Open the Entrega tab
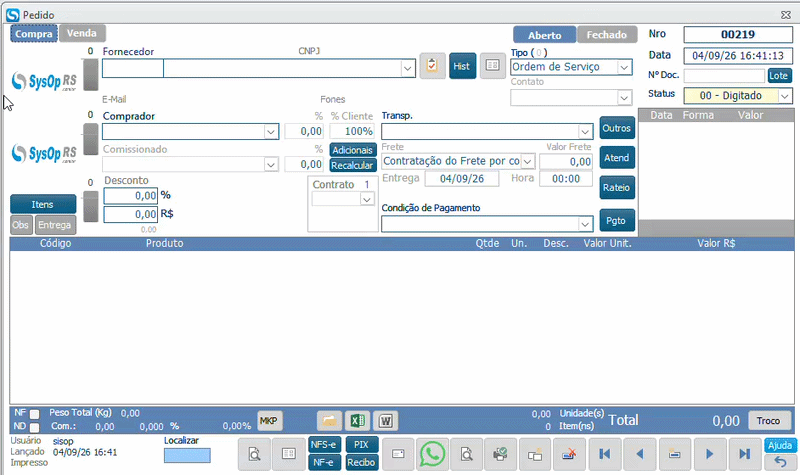 [55, 225]
